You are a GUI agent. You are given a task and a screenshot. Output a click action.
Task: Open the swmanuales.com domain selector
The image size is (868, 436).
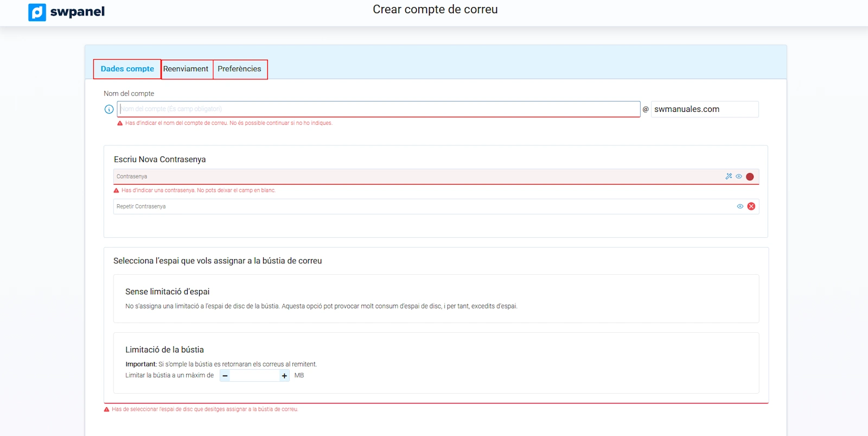[x=704, y=109]
